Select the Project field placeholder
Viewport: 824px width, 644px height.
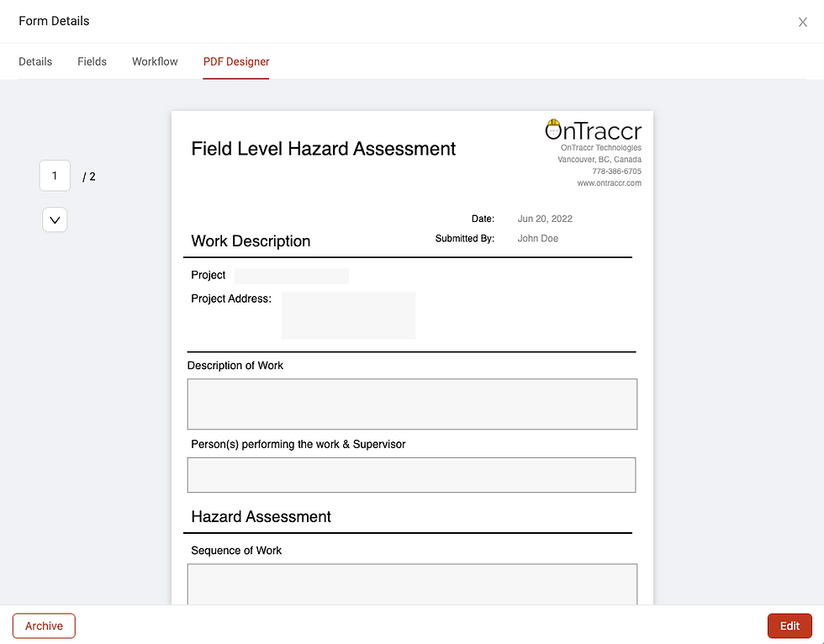tap(292, 276)
